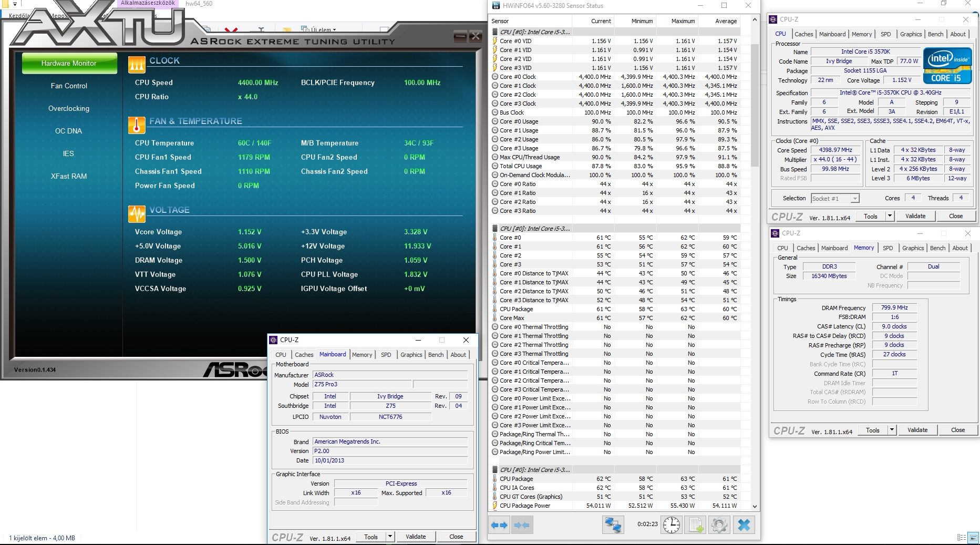
Task: Open the remote network monitors icon in HWiNFO
Action: [x=613, y=525]
